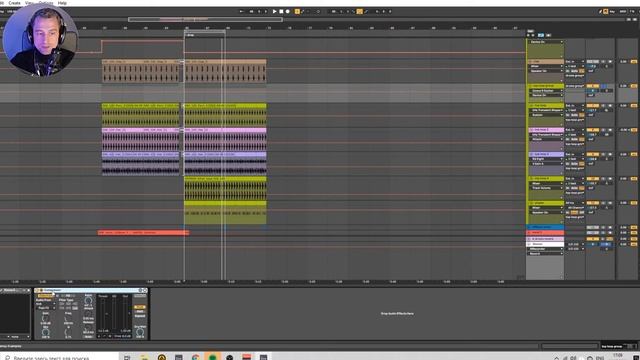The height and width of the screenshot is (360, 640).
Task: Click yellow button beside tan track volume
Action: click(634, 62)
